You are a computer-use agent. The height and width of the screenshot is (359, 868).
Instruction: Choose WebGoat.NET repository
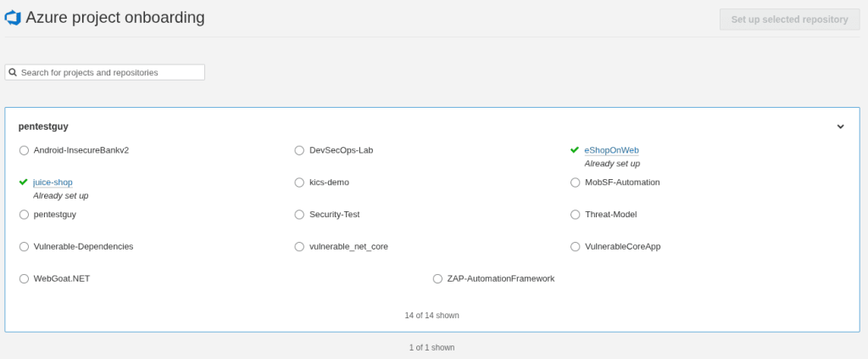click(24, 278)
